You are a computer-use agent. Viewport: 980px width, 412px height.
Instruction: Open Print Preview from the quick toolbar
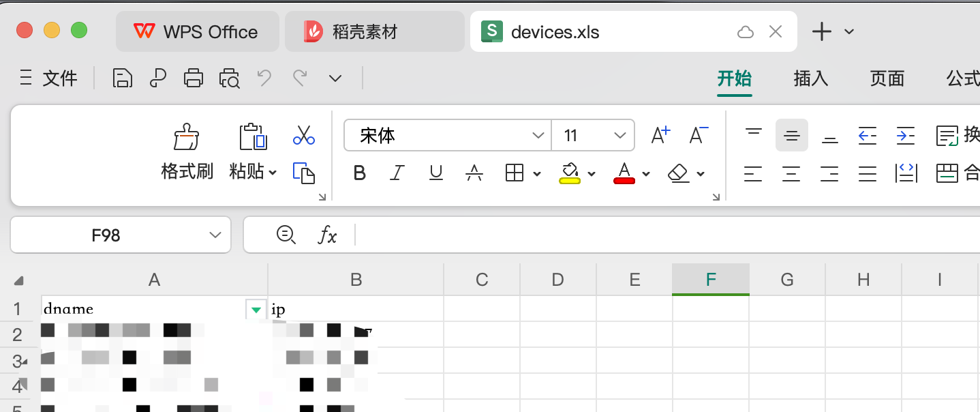[230, 78]
